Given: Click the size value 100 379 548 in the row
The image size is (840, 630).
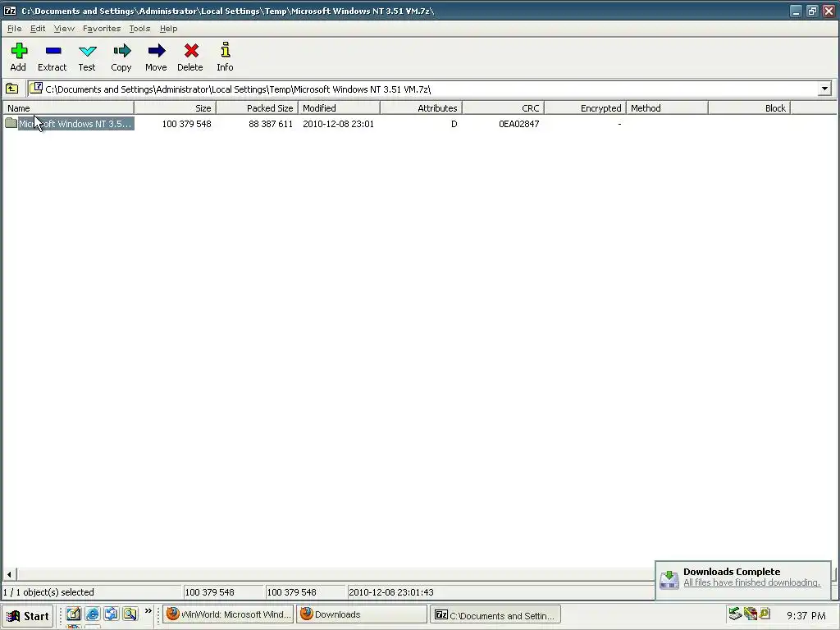Looking at the screenshot, I should pos(186,124).
